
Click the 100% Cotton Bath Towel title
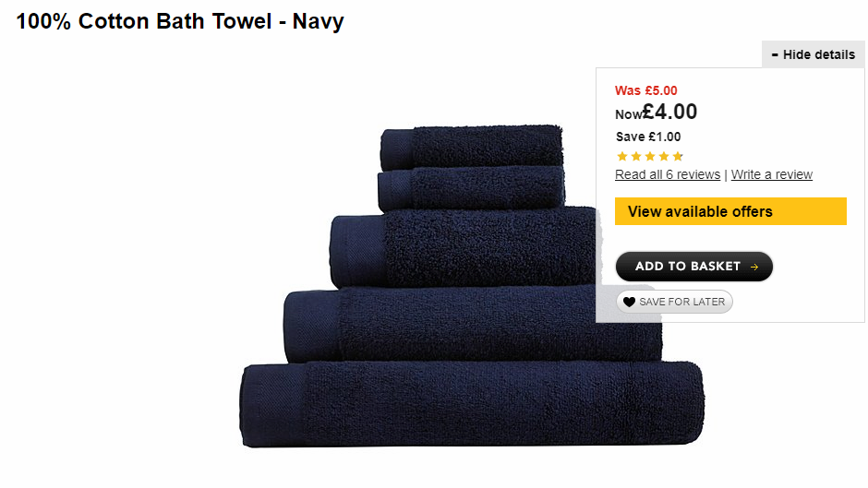(180, 21)
